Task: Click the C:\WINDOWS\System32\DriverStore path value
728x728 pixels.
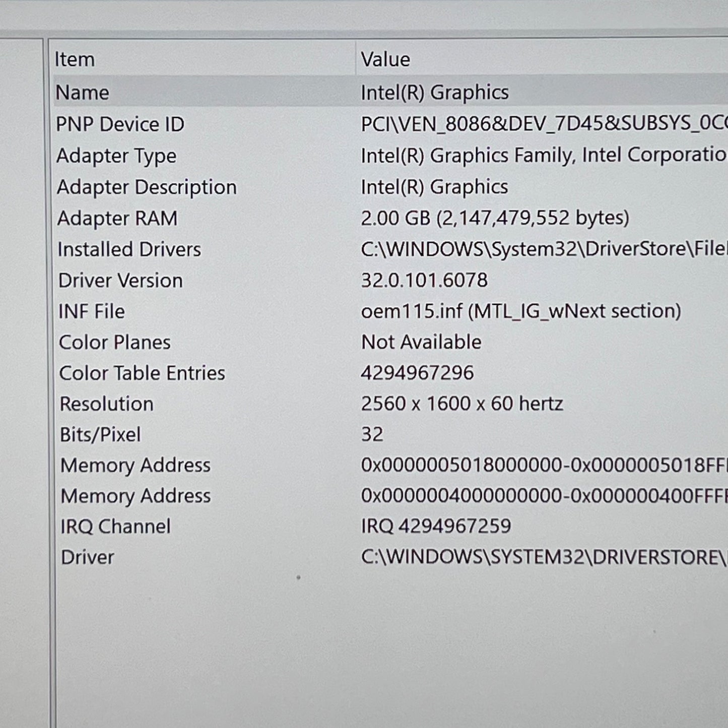Action: point(544,249)
